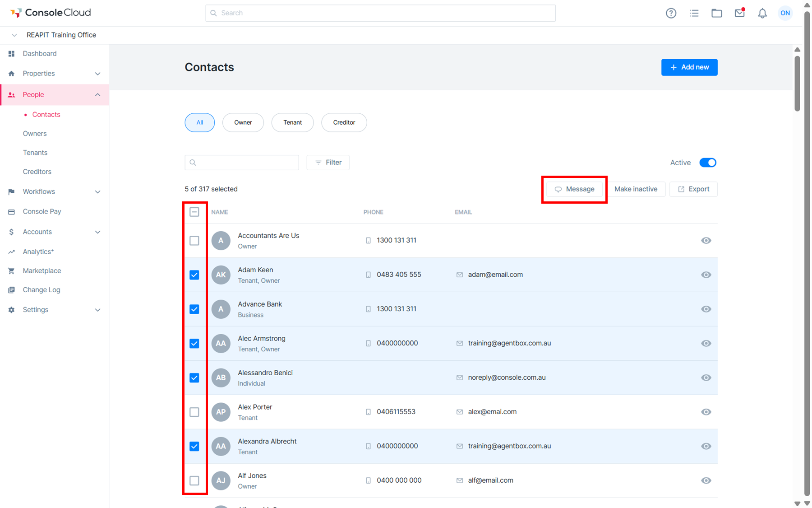The height and width of the screenshot is (508, 812).
Task: View Alex Porter via eye icon
Action: (x=706, y=412)
